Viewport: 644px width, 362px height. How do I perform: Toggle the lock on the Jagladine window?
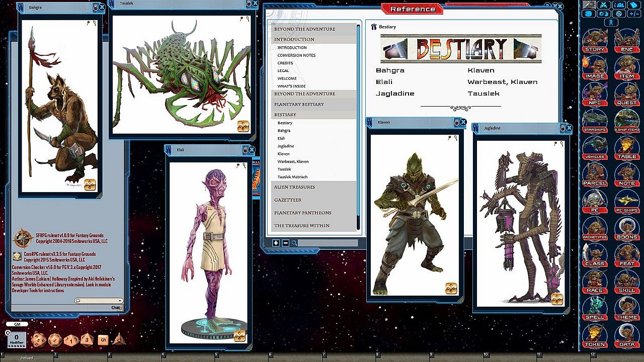coord(562,128)
